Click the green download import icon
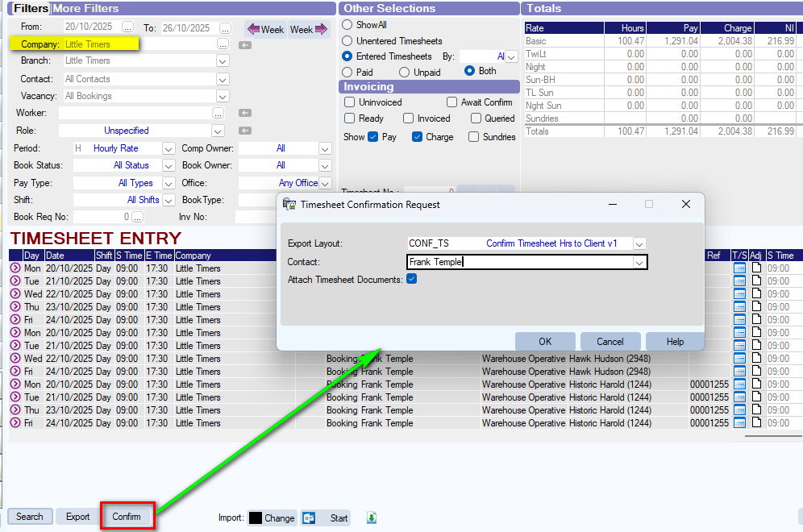Image resolution: width=803 pixels, height=532 pixels. click(372, 517)
